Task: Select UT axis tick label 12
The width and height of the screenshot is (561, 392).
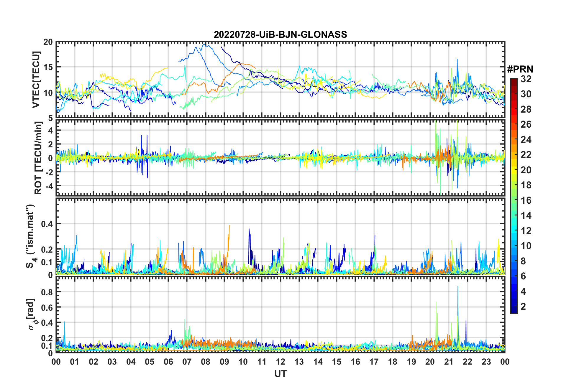Action: pos(280,362)
